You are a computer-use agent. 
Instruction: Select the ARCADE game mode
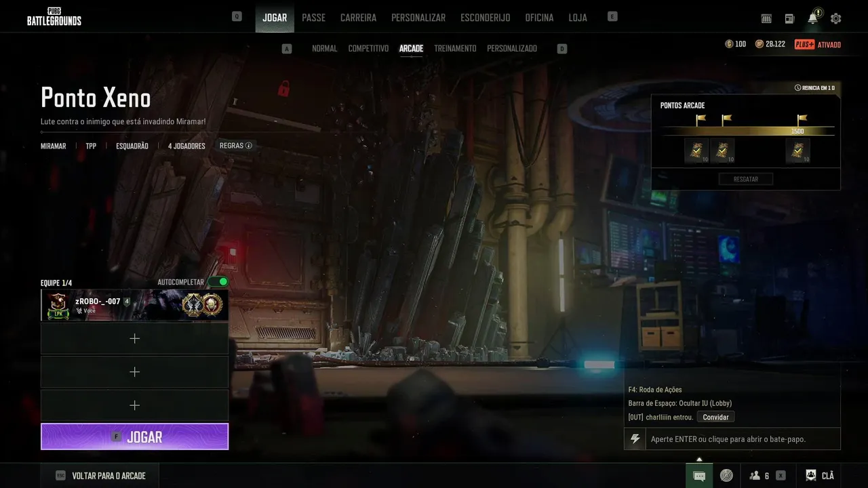point(411,49)
